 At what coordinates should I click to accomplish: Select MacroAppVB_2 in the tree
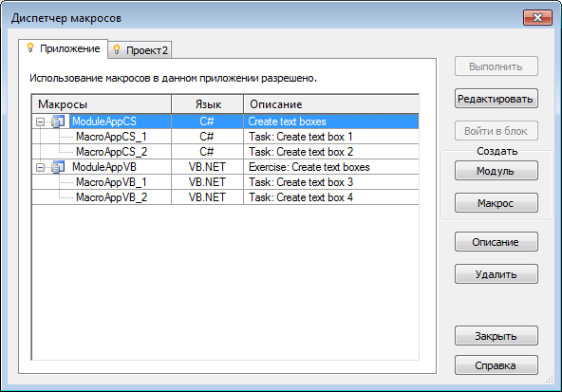point(111,197)
